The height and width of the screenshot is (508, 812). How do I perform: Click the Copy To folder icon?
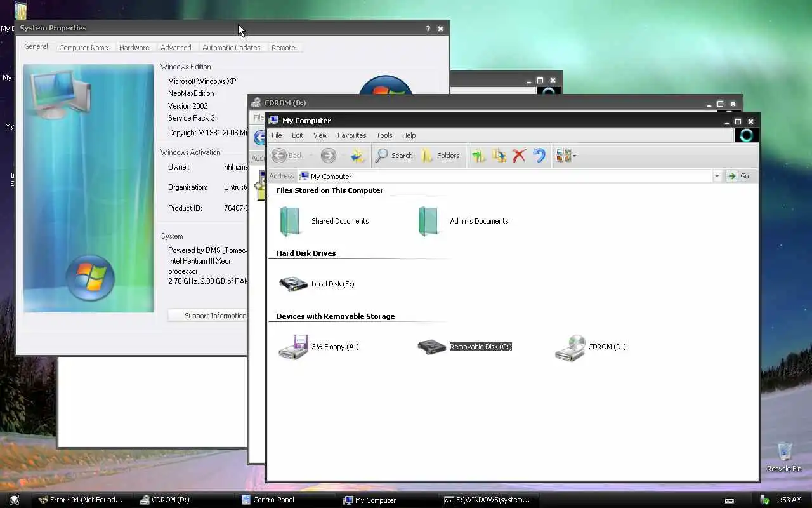499,156
